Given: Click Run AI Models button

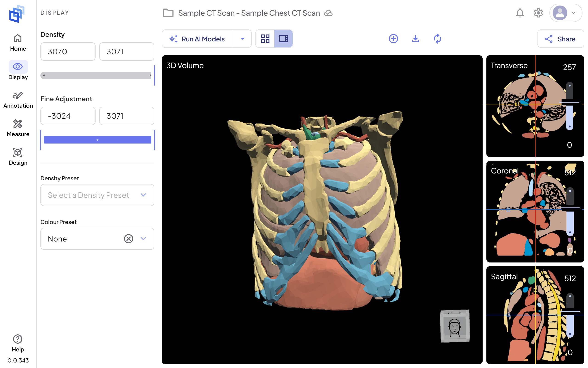Looking at the screenshot, I should tap(198, 39).
